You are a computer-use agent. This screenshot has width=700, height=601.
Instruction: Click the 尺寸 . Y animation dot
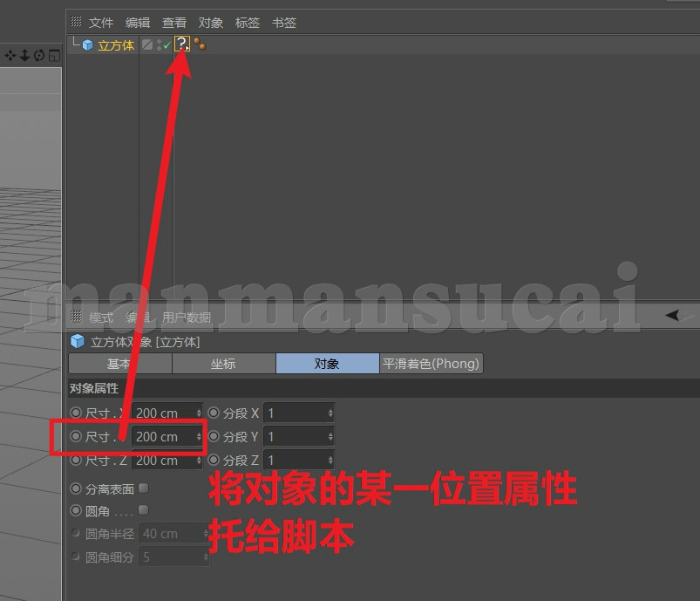[x=76, y=436]
